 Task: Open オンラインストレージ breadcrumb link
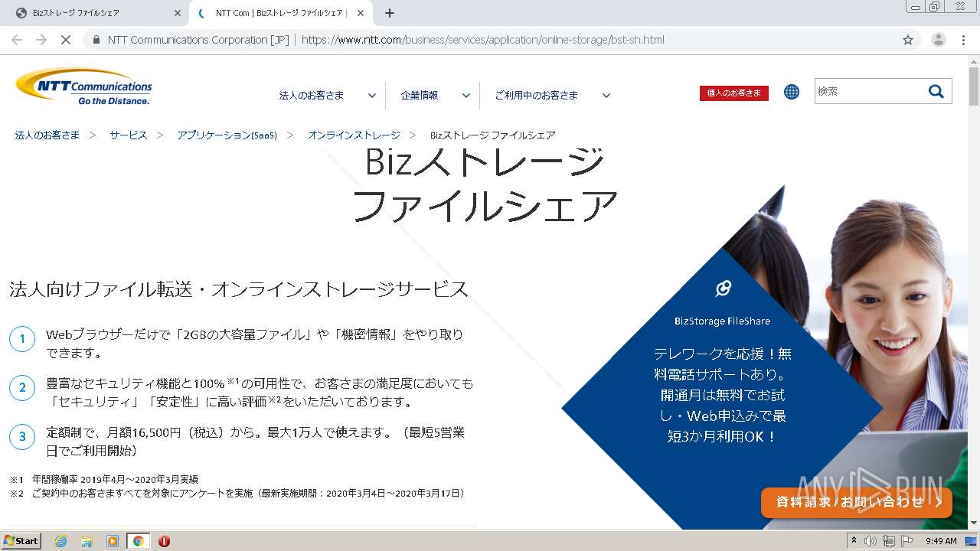pyautogui.click(x=354, y=135)
